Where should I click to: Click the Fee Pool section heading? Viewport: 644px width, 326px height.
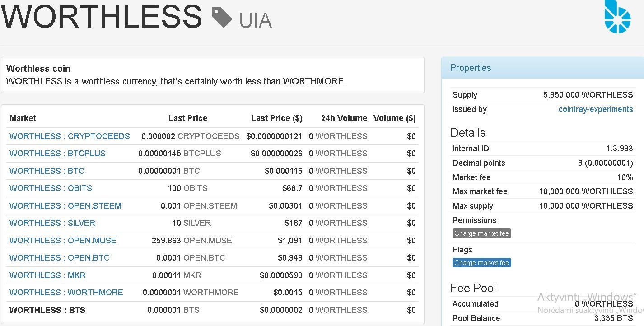(x=473, y=288)
